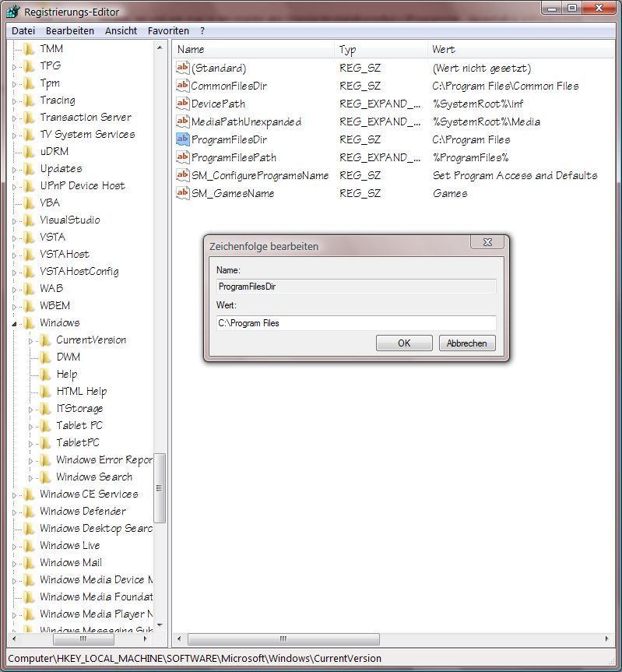622x672 pixels.
Task: Click the TMM folder icon
Action: [29, 49]
